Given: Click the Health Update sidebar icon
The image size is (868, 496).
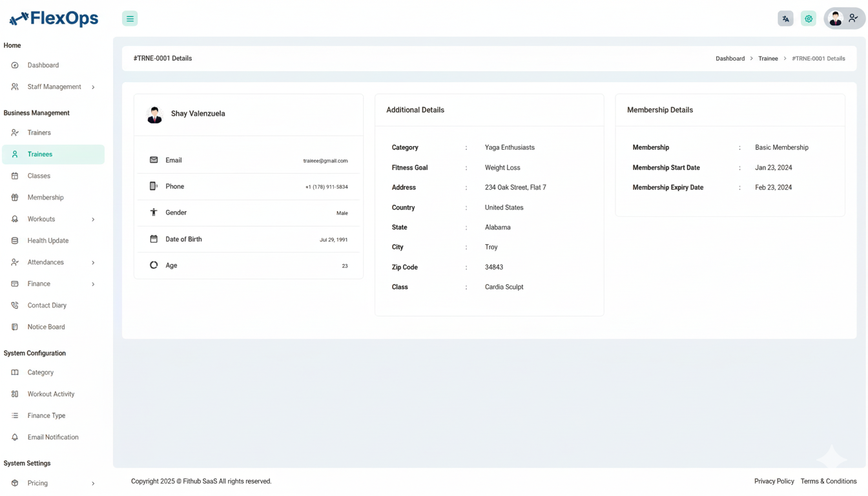Looking at the screenshot, I should pyautogui.click(x=15, y=241).
